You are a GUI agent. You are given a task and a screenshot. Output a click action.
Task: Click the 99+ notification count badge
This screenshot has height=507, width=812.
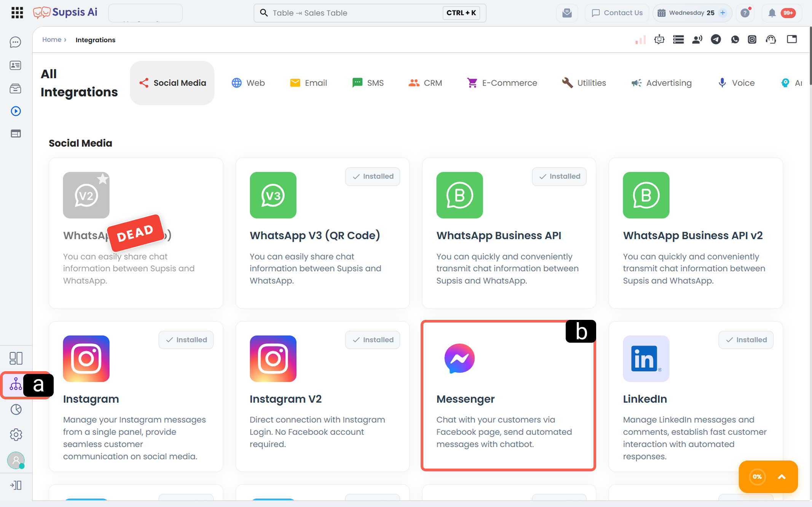pyautogui.click(x=788, y=13)
